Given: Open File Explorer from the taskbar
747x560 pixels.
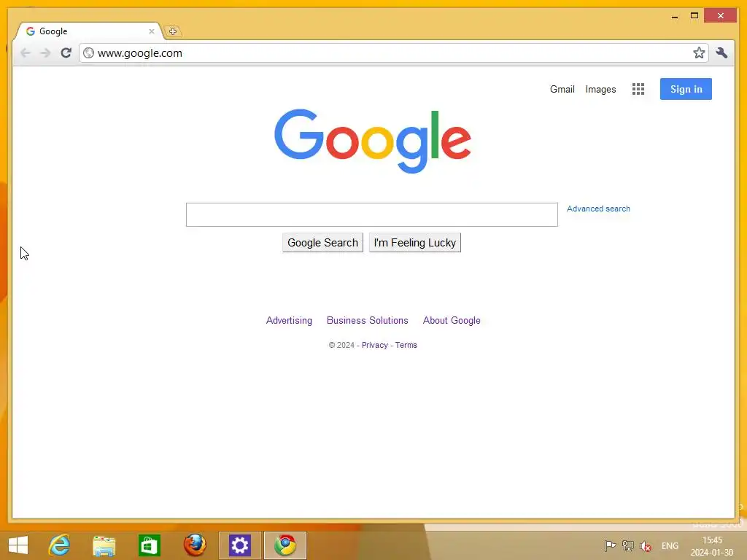Looking at the screenshot, I should 104,545.
